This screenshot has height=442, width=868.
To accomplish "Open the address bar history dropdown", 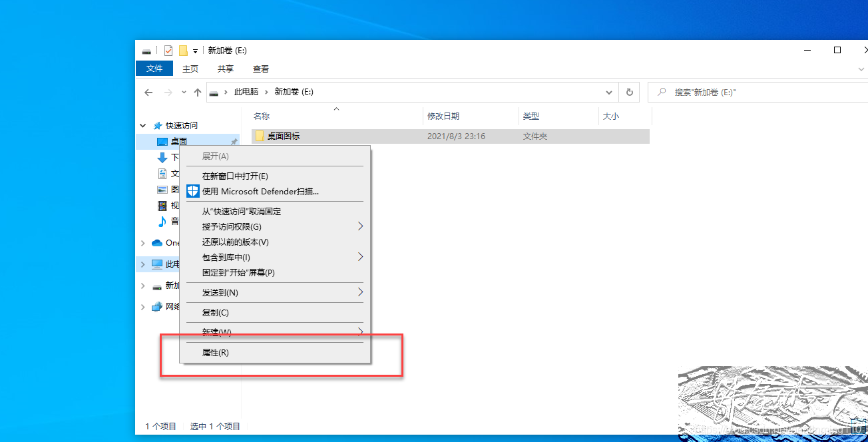I will pos(609,93).
